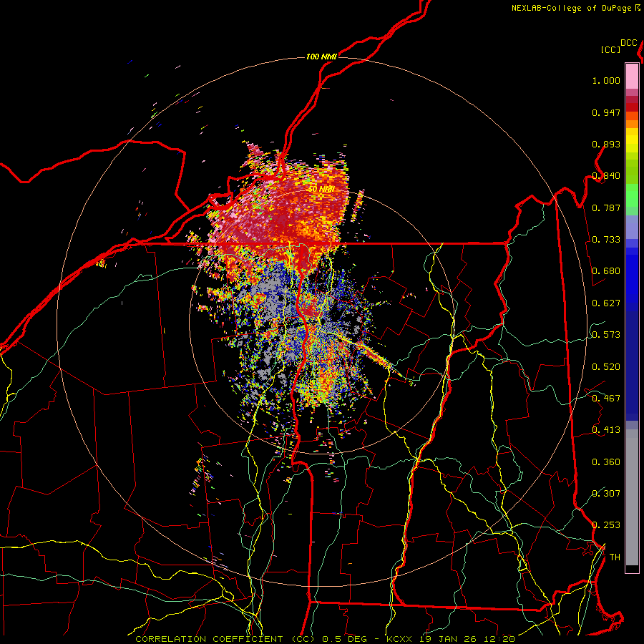Click the CORRELATION COEFFICIENT (CC) caption text
Viewport: 644px width, 644px height.
(225, 639)
